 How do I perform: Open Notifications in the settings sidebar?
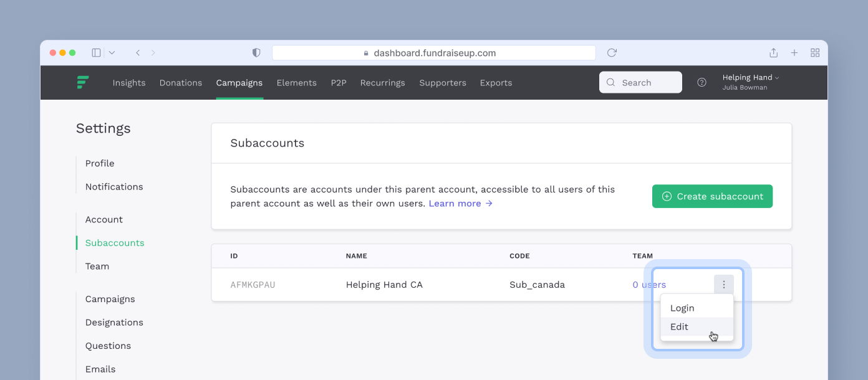pyautogui.click(x=114, y=187)
